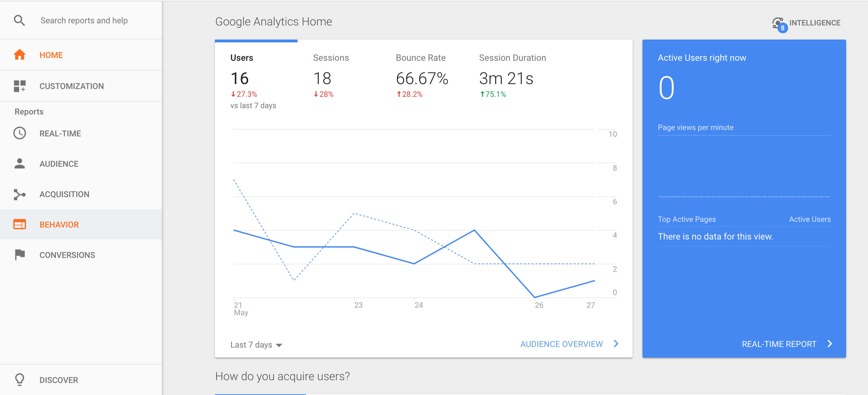
Task: Click the Audience person icon
Action: click(19, 164)
